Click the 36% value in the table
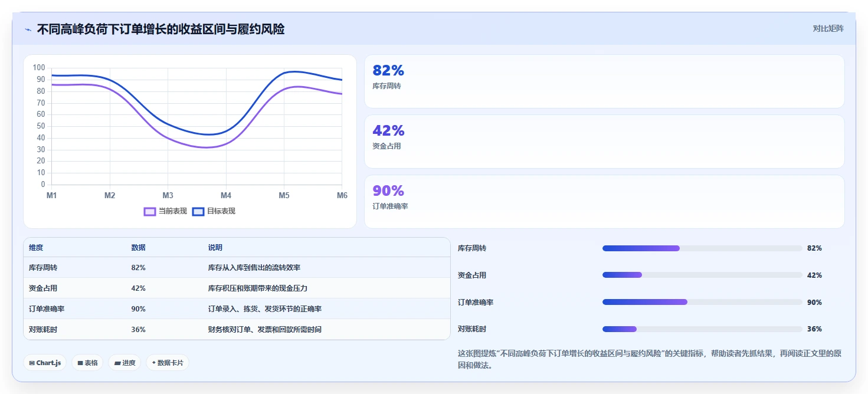868x394 pixels. pyautogui.click(x=138, y=330)
